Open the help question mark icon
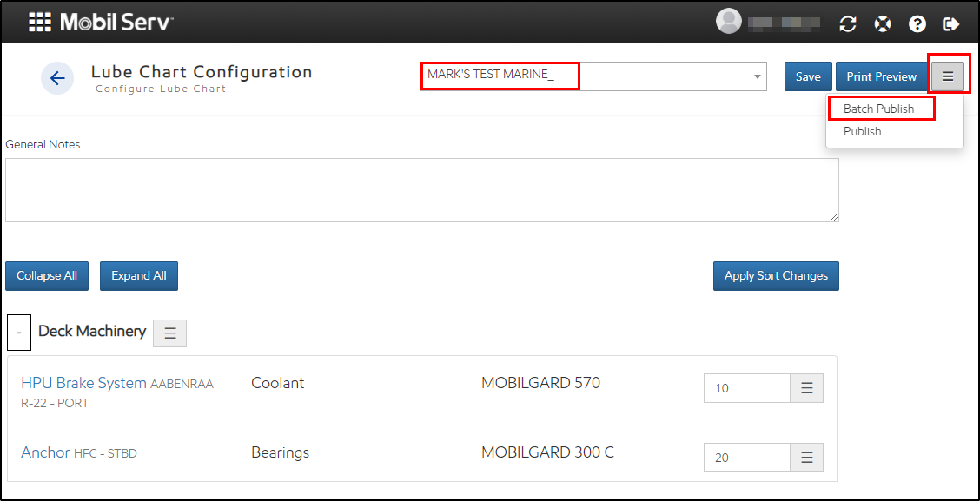The height and width of the screenshot is (501, 980). [917, 23]
